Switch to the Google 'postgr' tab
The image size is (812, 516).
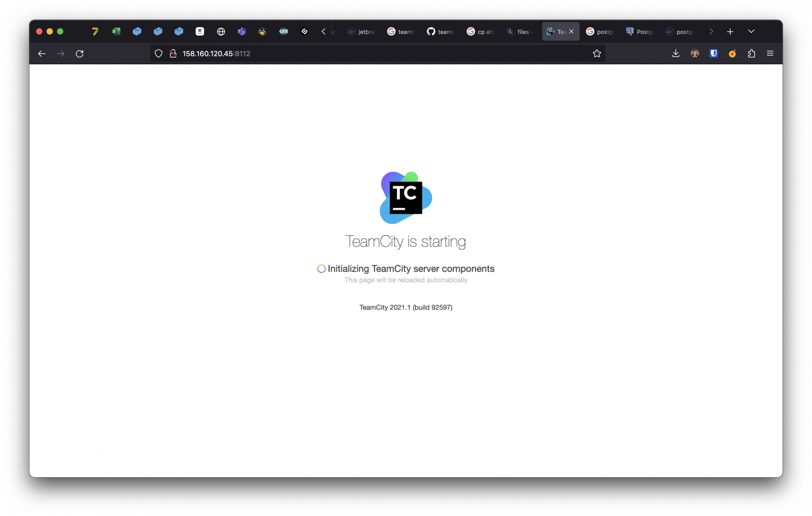(600, 31)
